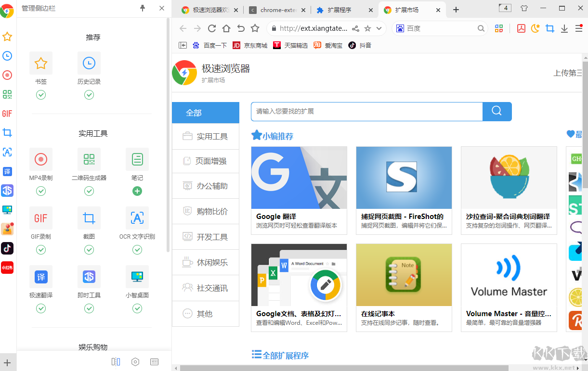This screenshot has height=371, width=588.
Task: Select the 办公辅助 category
Action: (x=206, y=186)
